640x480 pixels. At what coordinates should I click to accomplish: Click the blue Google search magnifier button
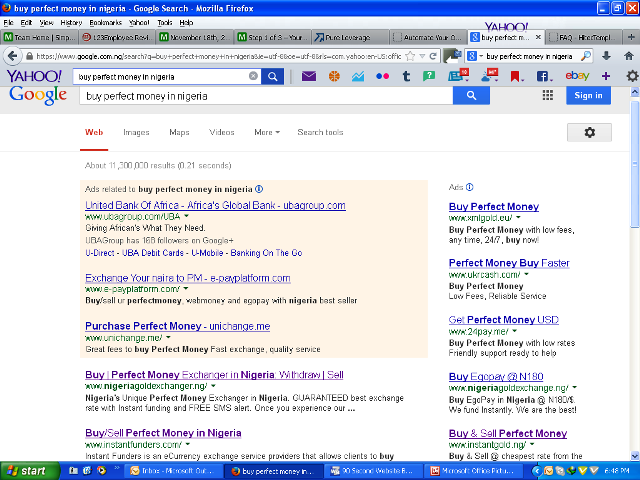tap(470, 96)
